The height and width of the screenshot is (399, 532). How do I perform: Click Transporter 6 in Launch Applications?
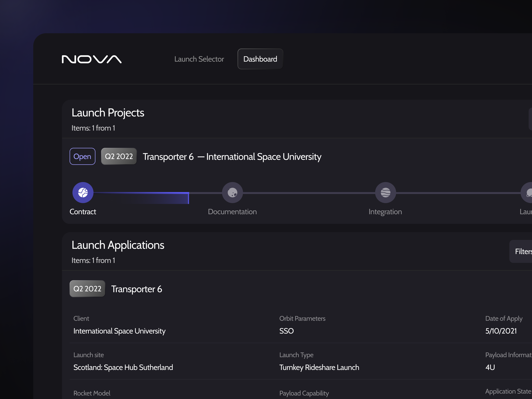[x=137, y=289]
